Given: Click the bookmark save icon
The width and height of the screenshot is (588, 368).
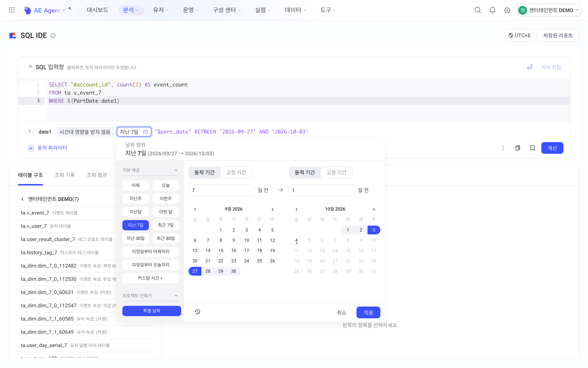Looking at the screenshot, I should pyautogui.click(x=532, y=148).
